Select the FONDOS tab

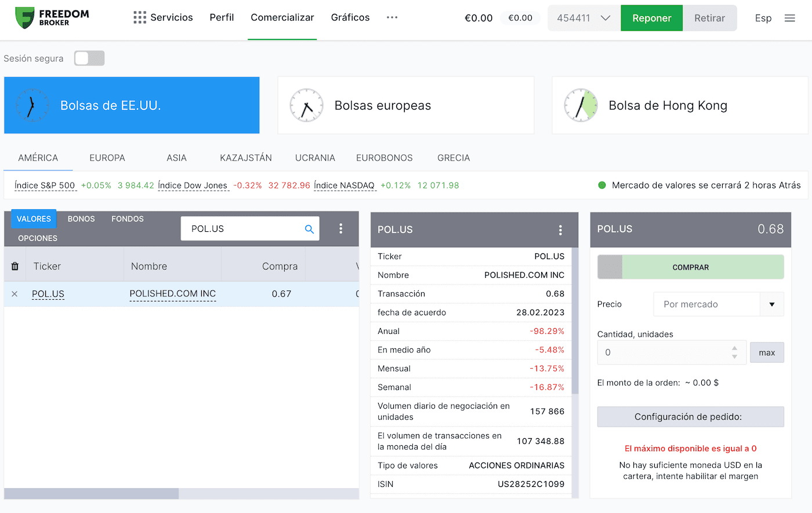[128, 219]
